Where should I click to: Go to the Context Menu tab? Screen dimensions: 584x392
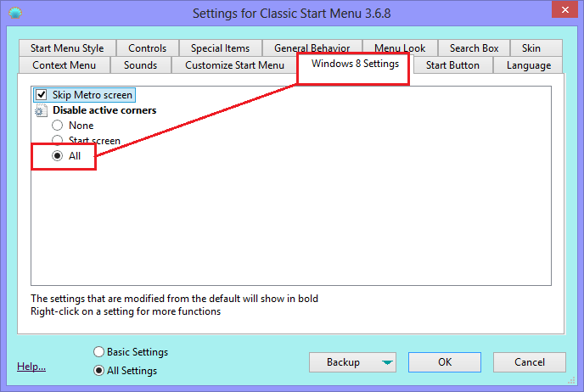pos(64,65)
